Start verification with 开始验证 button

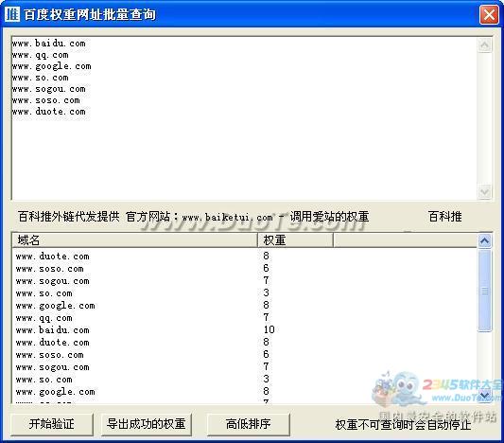click(52, 424)
